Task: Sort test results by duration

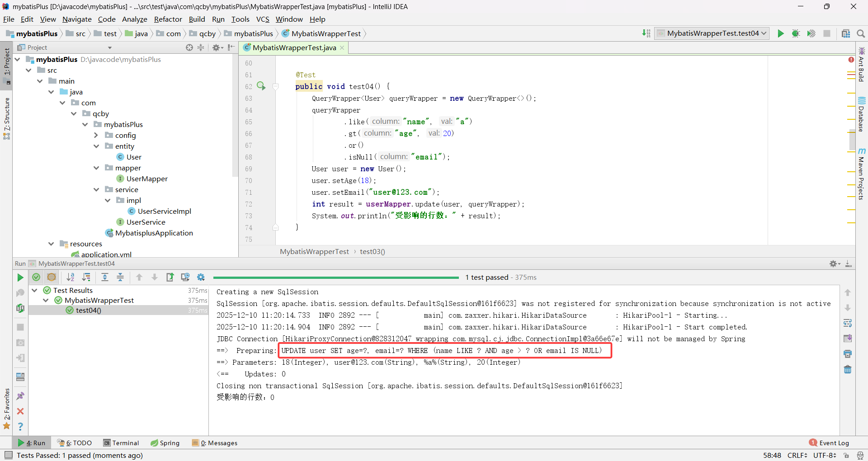Action: pyautogui.click(x=86, y=278)
